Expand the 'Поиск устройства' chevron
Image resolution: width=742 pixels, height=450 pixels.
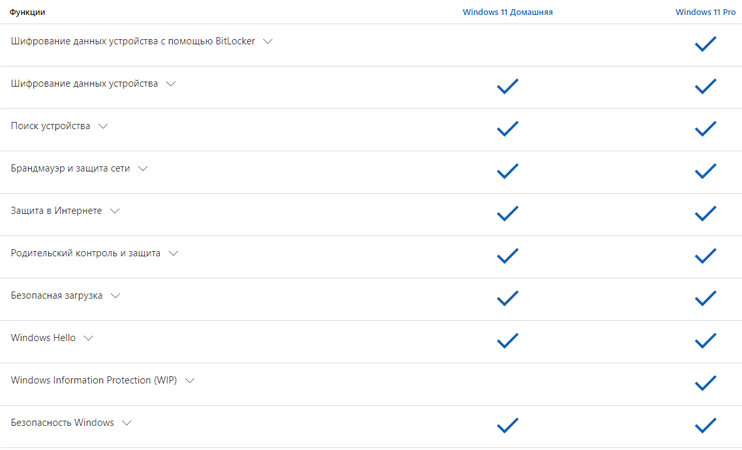click(x=103, y=126)
